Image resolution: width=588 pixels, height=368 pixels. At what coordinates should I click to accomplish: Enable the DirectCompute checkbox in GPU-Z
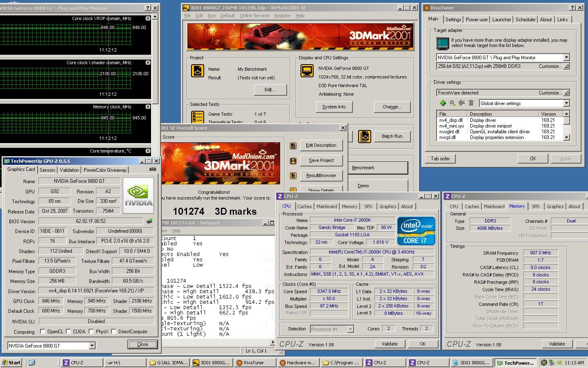coord(114,331)
